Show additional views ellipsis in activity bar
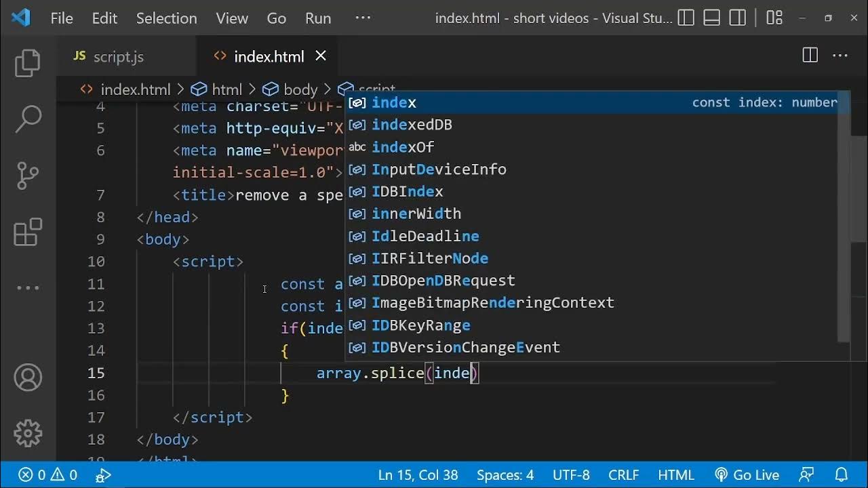868x488 pixels. click(28, 288)
